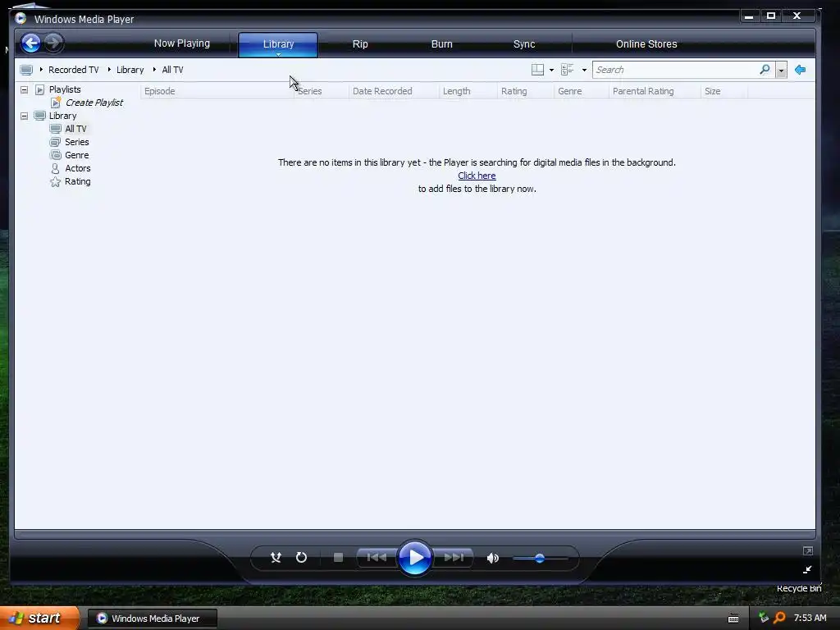The image size is (840, 630).
Task: Open the Online Stores tab
Action: coord(646,44)
